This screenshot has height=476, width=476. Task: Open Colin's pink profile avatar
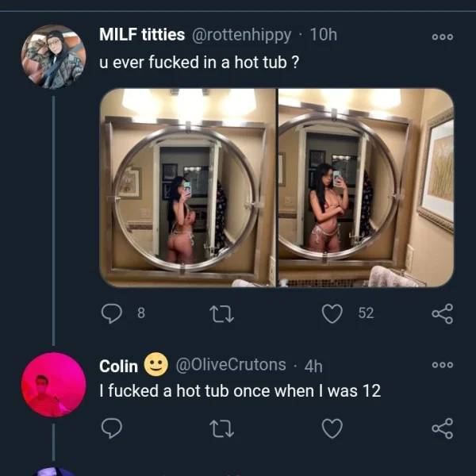(52, 385)
